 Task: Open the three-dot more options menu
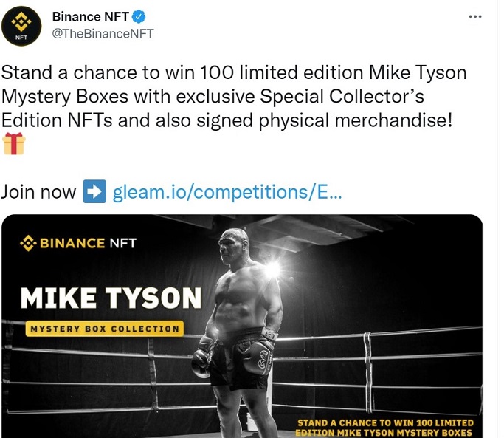[475, 16]
